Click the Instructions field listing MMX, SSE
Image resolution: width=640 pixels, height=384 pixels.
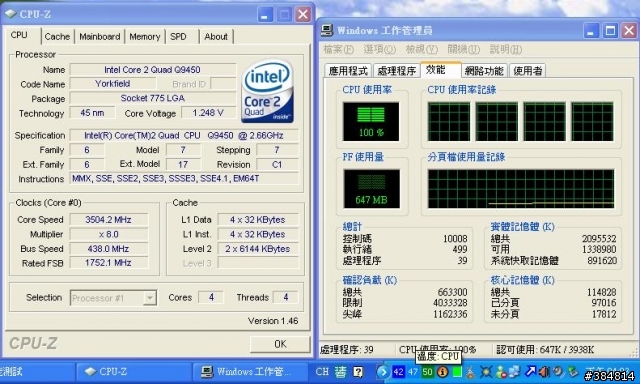(184, 178)
